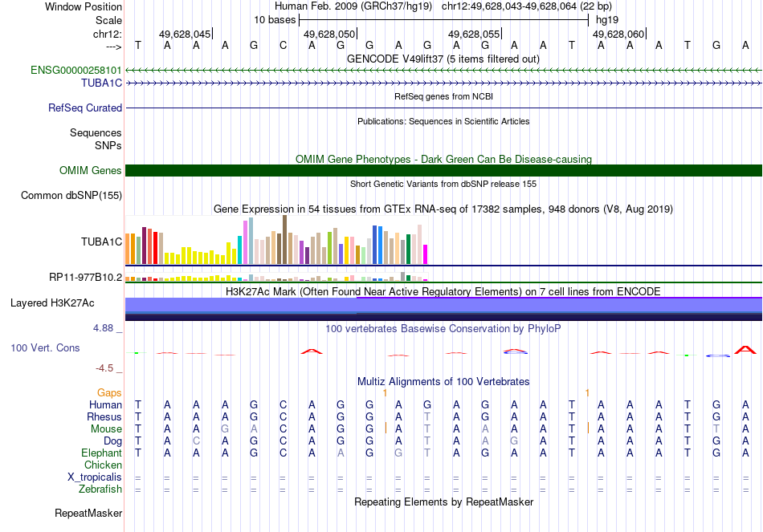Click the black TUBA1C GTEx expression label

(101, 242)
